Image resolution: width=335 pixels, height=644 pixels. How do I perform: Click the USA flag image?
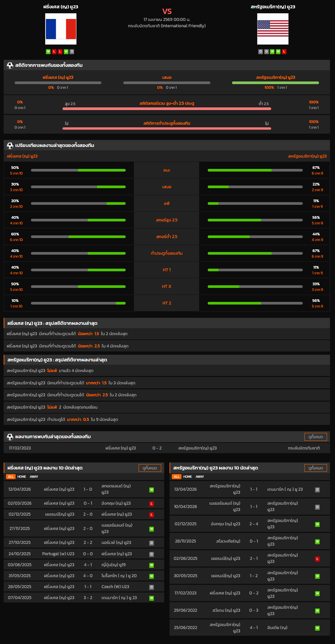(x=273, y=29)
